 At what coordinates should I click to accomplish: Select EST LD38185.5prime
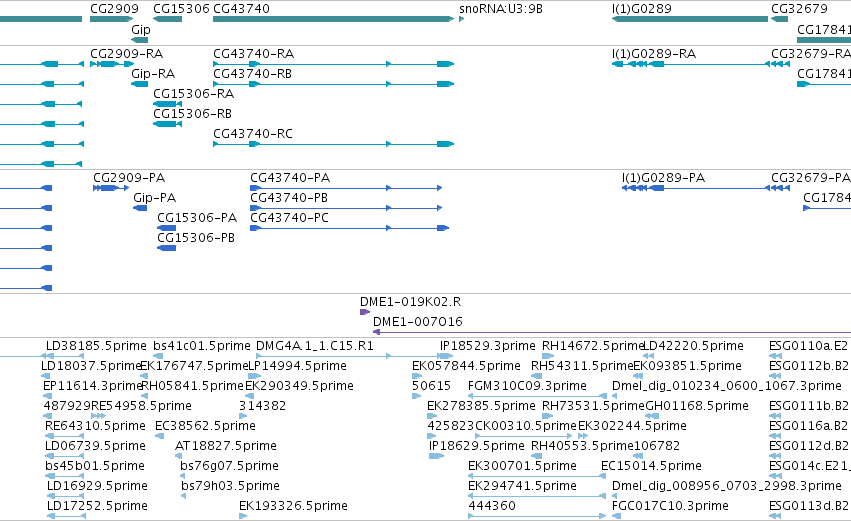click(96, 346)
